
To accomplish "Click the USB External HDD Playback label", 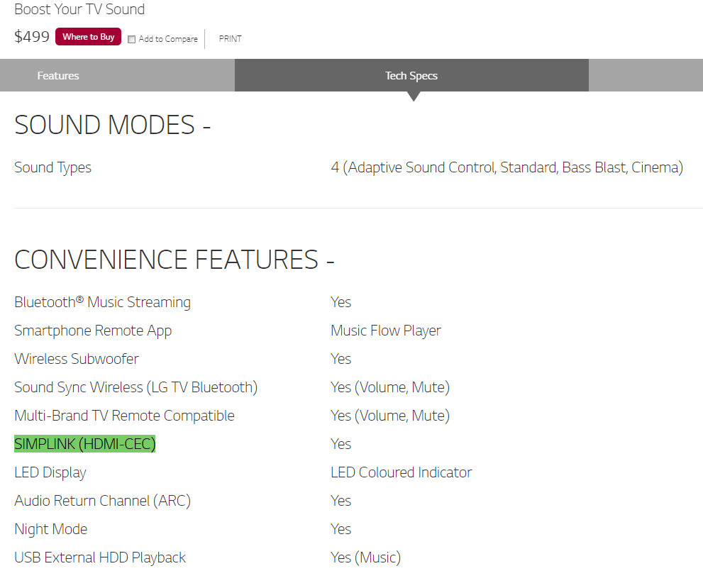I will coord(100,558).
